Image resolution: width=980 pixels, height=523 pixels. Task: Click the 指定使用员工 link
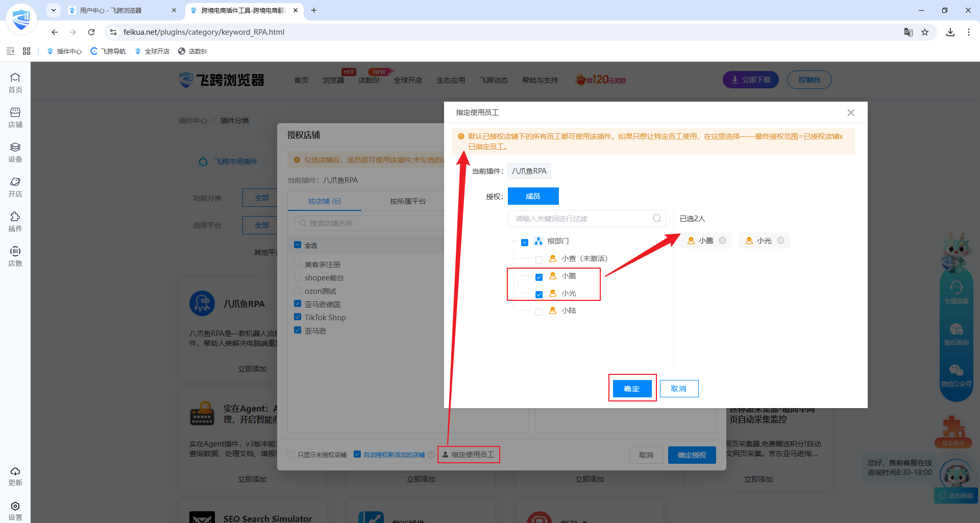pyautogui.click(x=469, y=455)
